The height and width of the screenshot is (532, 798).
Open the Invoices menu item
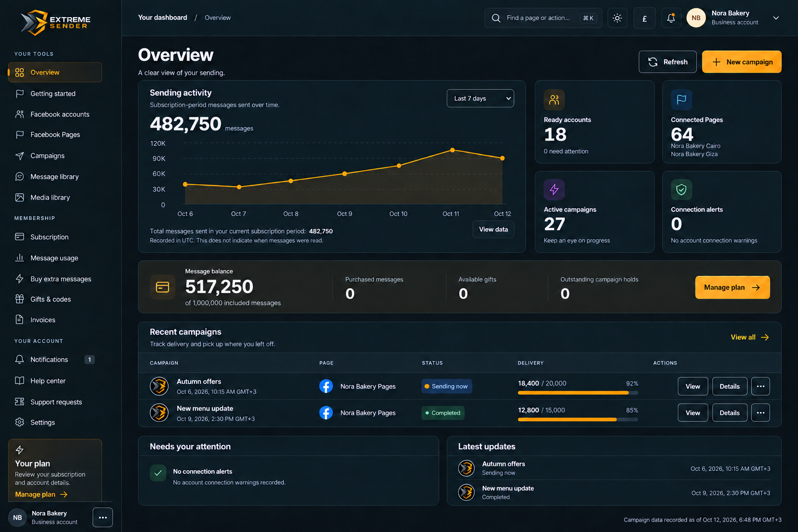[x=55, y=320]
